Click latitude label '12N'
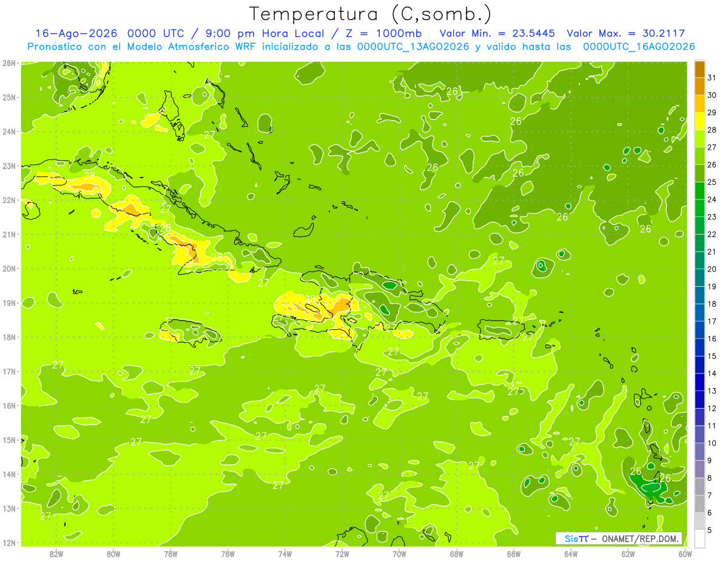This screenshot has height=562, width=728. tap(9, 543)
